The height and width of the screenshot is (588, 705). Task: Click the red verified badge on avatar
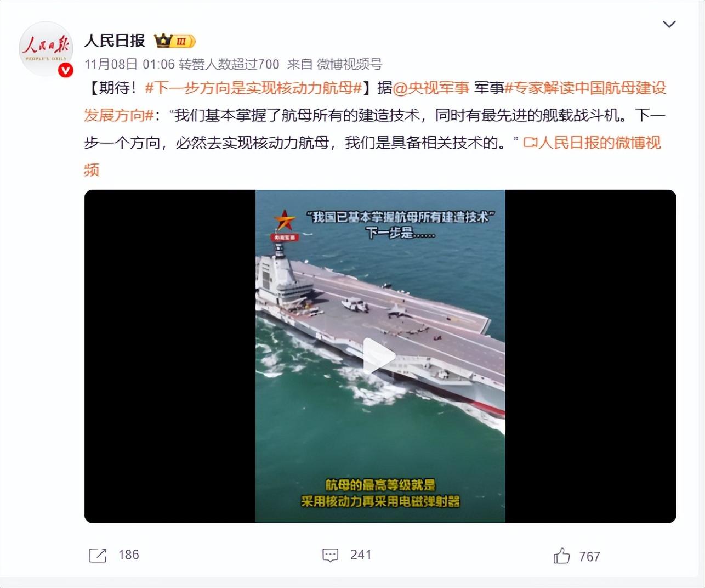66,70
